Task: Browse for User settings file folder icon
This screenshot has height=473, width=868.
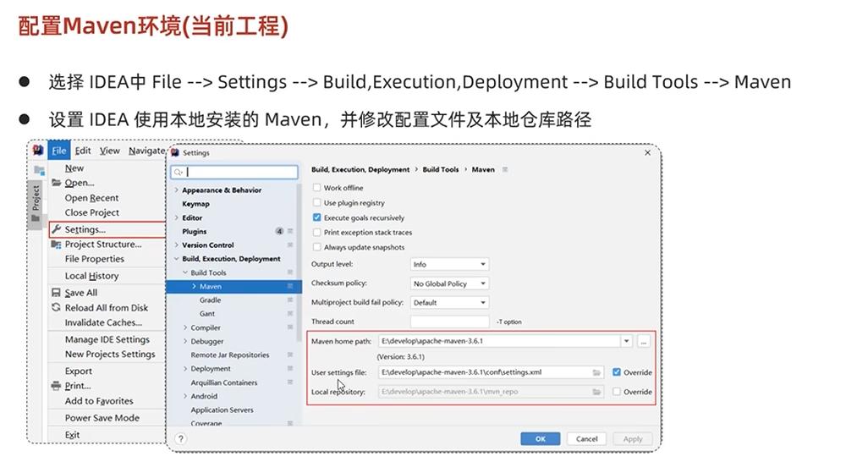Action: 596,373
